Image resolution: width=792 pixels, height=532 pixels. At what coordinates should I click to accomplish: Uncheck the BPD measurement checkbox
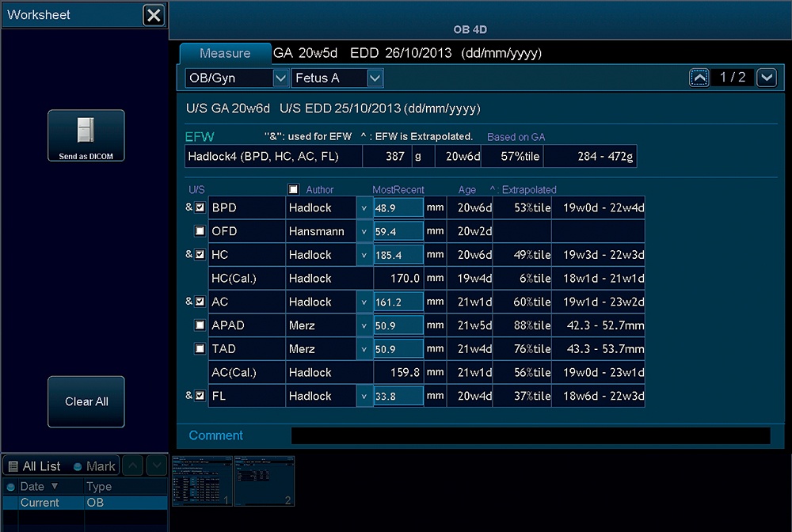pos(200,208)
